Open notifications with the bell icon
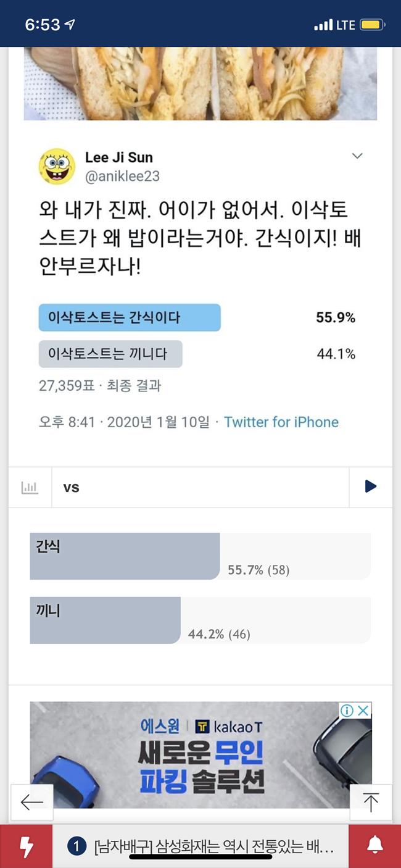 (374, 846)
